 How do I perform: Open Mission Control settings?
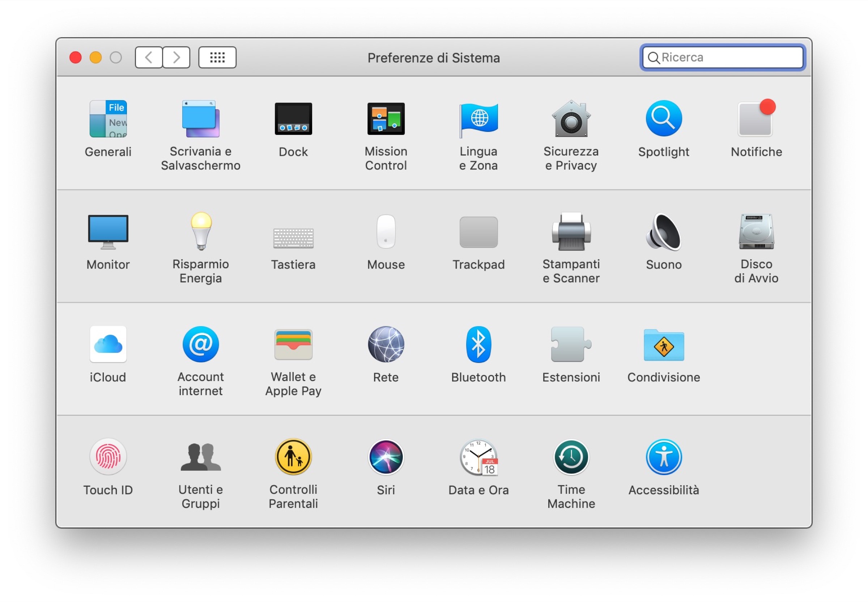(386, 128)
